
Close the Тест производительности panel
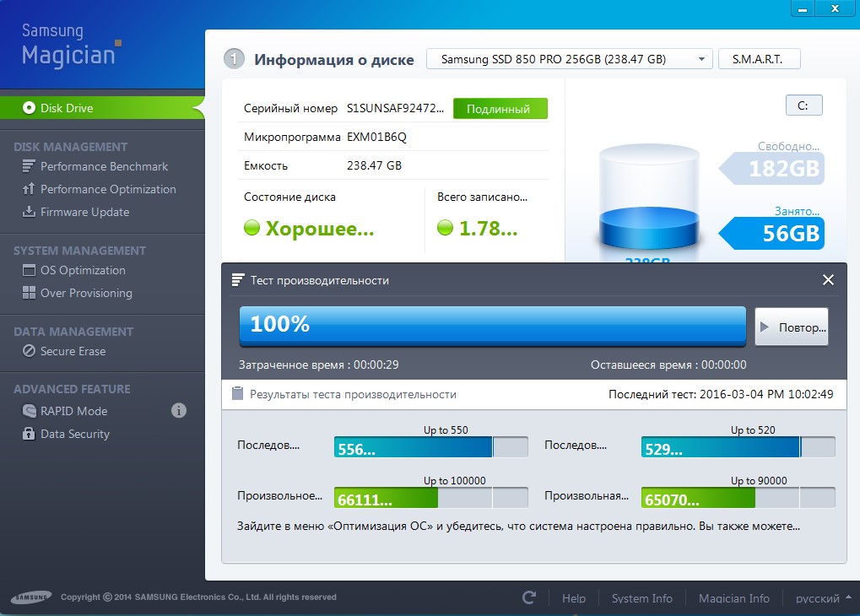pyautogui.click(x=828, y=280)
